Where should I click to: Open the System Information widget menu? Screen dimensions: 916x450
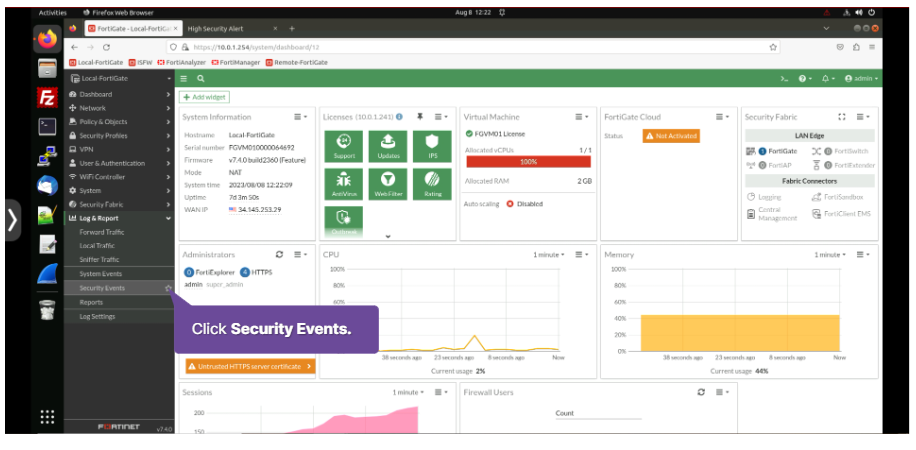[301, 117]
